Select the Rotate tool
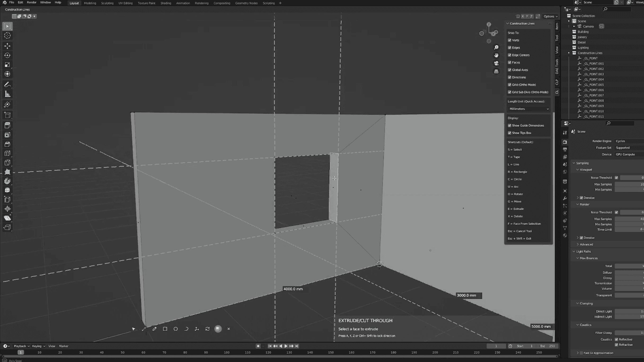The image size is (644, 362). 7,55
